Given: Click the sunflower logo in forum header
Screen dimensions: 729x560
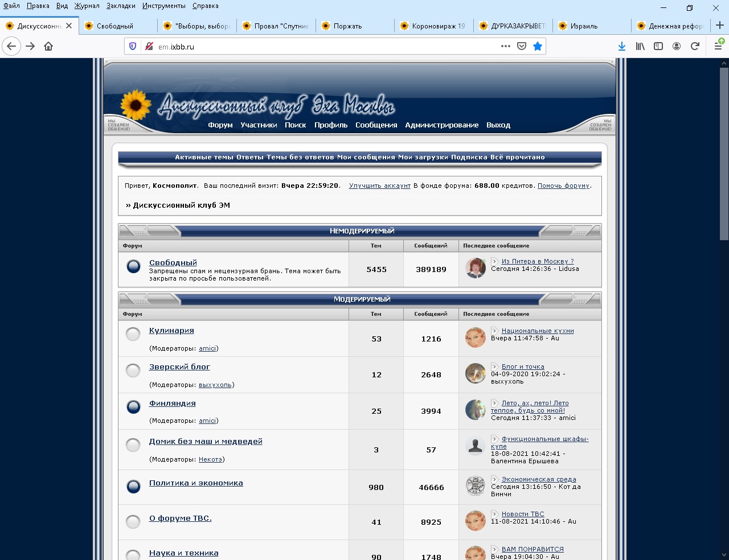Looking at the screenshot, I should 136,105.
